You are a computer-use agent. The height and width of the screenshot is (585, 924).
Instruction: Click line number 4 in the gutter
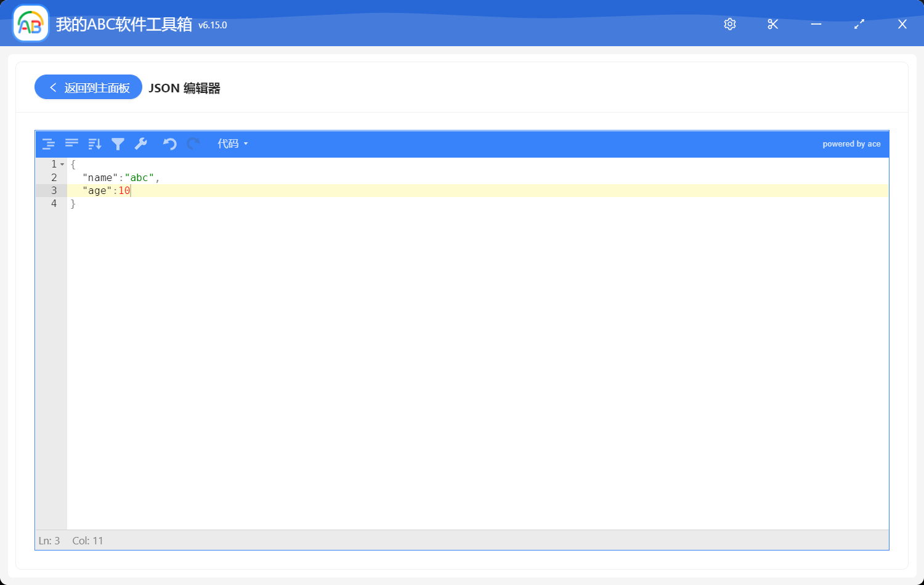click(x=54, y=204)
